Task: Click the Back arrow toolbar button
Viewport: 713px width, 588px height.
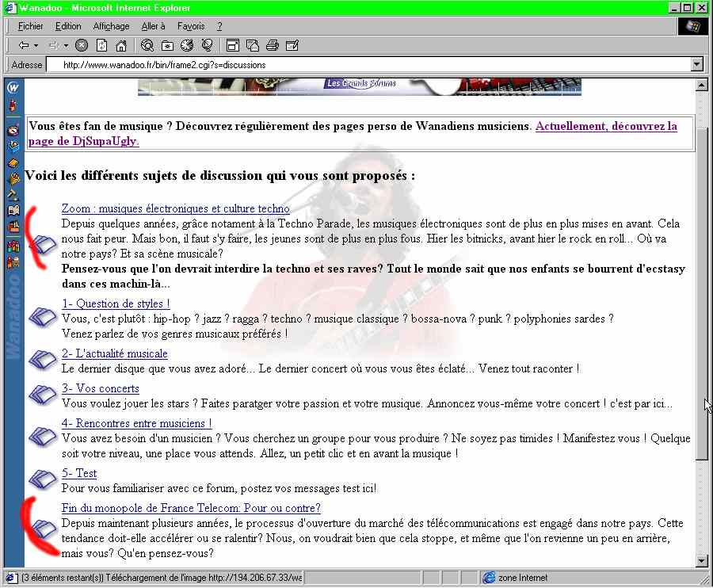Action: 24,45
